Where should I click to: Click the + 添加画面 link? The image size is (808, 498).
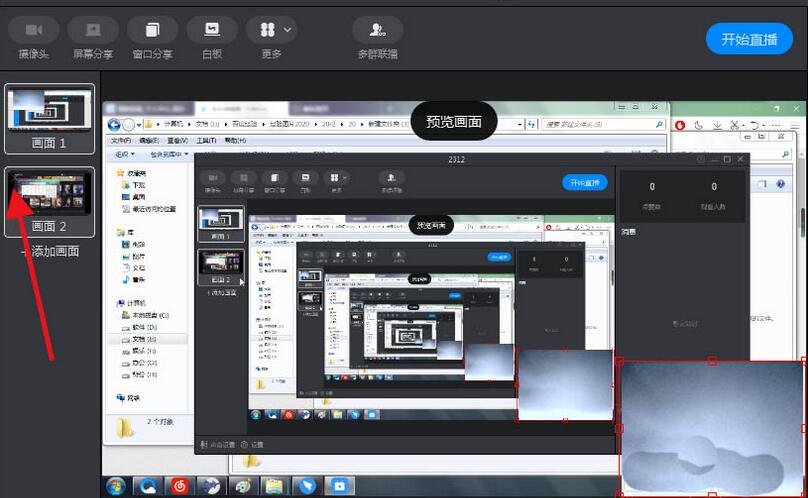tap(50, 251)
